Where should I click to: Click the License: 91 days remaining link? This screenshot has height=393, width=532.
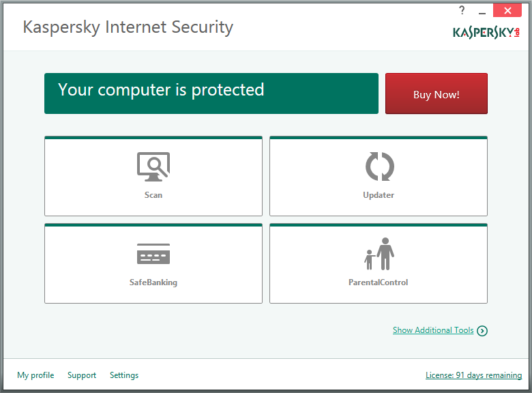(x=473, y=376)
